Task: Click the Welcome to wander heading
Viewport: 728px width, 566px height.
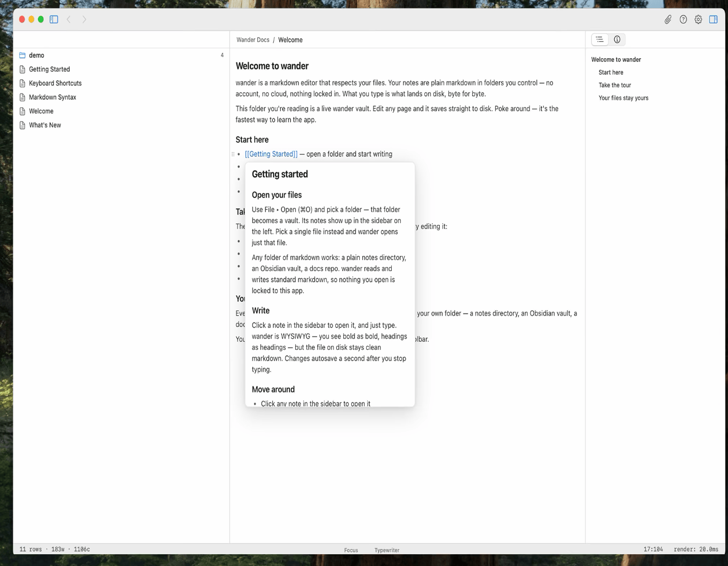Action: pos(272,66)
